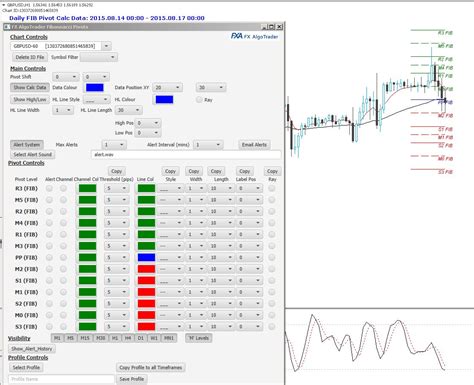Click the Show High/Low button

tap(30, 99)
